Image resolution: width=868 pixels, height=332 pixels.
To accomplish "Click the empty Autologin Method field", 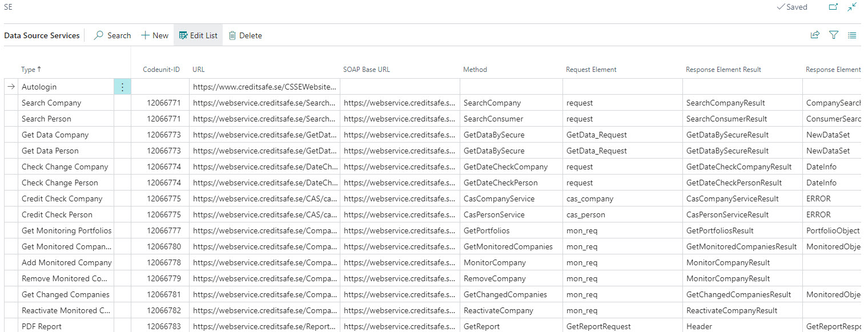I will 511,87.
